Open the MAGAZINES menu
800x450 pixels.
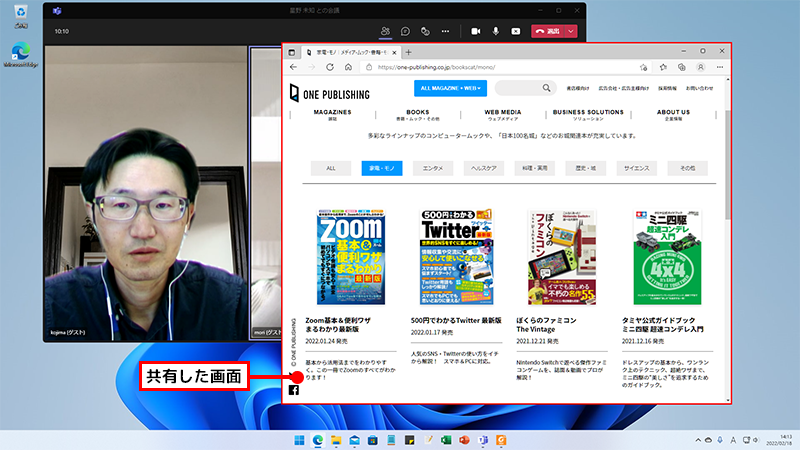[332, 115]
